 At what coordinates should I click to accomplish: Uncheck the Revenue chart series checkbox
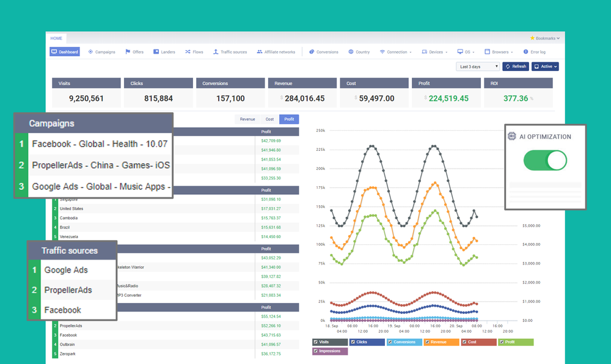coord(428,342)
